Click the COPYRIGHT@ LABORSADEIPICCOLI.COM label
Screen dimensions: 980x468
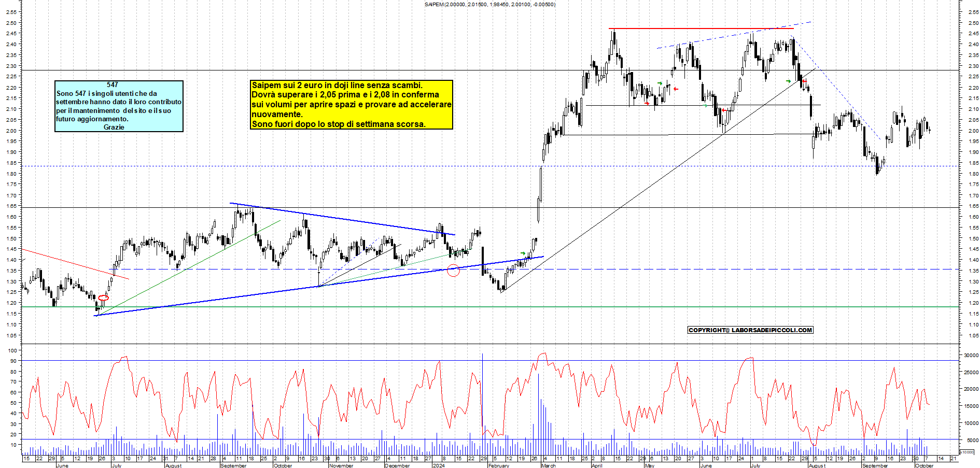pos(750,330)
